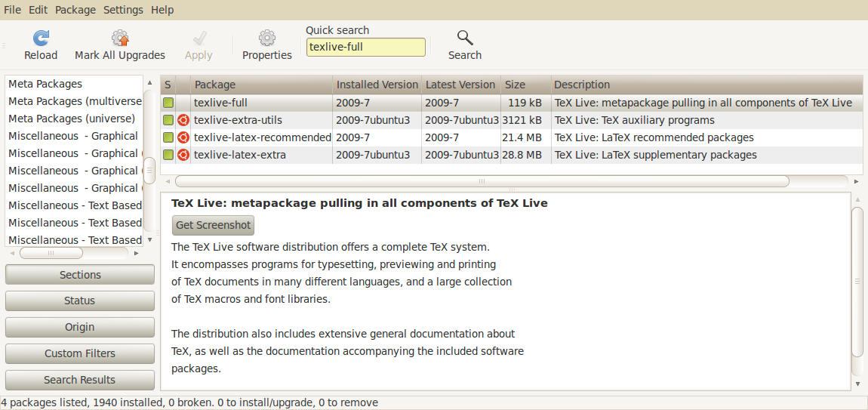This screenshot has width=868, height=410.
Task: Switch to the Status filter view
Action: point(80,301)
